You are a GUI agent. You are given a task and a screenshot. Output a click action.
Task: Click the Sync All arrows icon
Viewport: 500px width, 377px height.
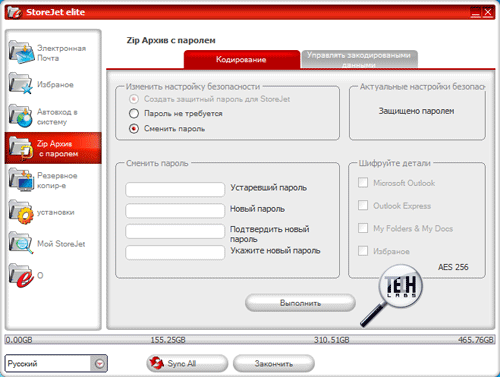point(157,363)
